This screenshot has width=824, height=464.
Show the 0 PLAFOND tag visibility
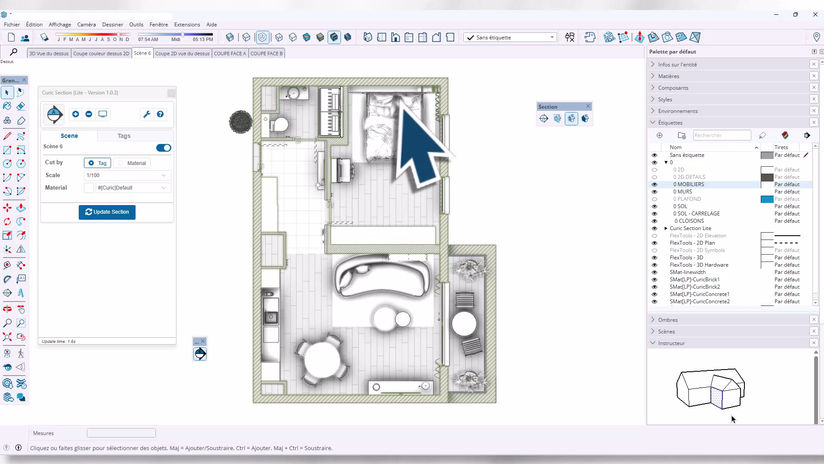pos(654,199)
